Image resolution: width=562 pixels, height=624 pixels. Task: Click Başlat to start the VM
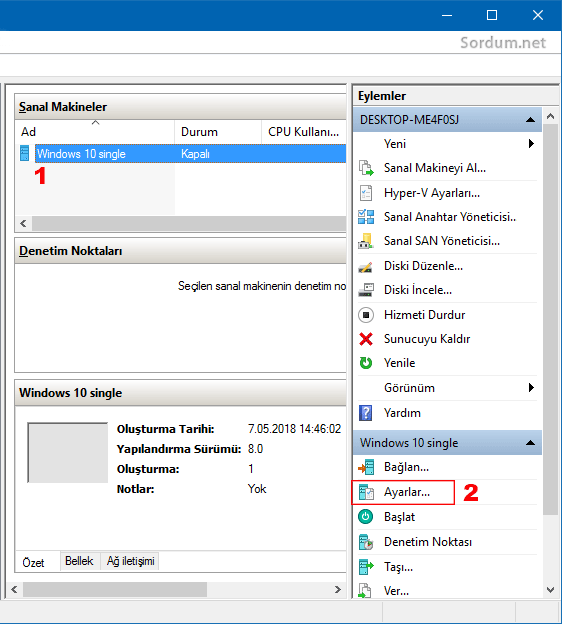pyautogui.click(x=399, y=517)
